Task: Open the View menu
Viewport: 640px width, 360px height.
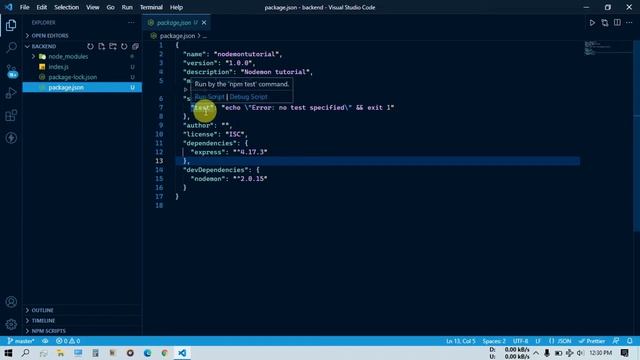Action: click(x=93, y=7)
